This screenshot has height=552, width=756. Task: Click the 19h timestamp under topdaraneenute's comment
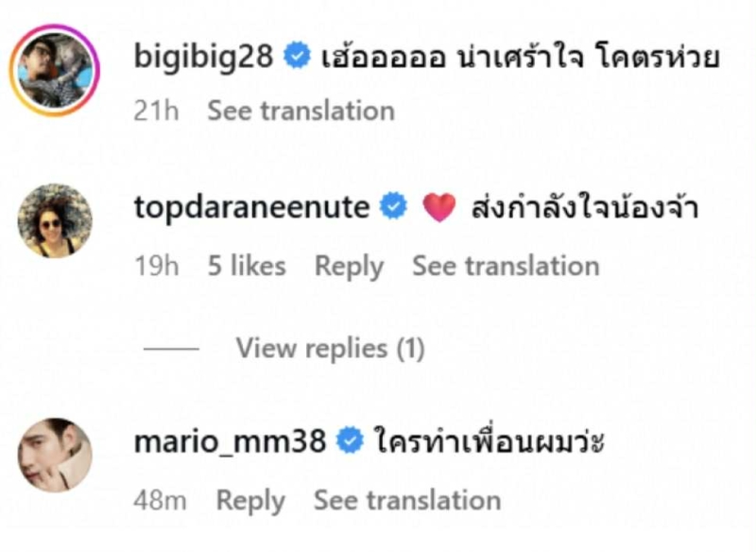click(x=156, y=267)
